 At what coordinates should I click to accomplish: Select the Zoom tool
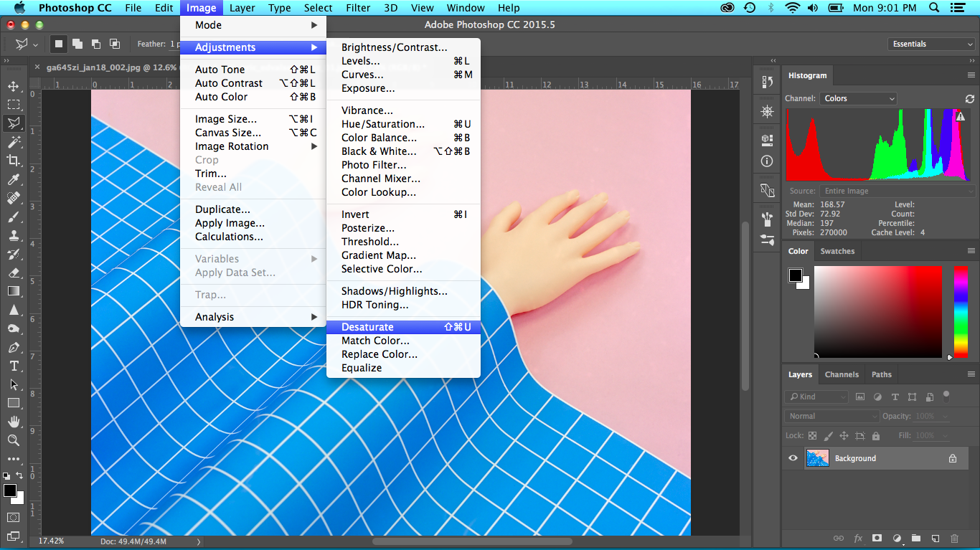(14, 440)
